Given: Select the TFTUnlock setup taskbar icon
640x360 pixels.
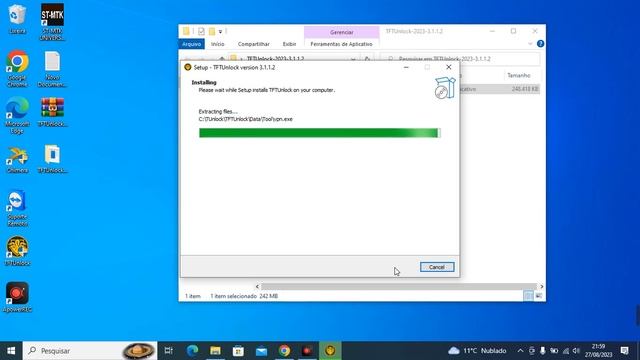Looking at the screenshot, I should pyautogui.click(x=330, y=351).
